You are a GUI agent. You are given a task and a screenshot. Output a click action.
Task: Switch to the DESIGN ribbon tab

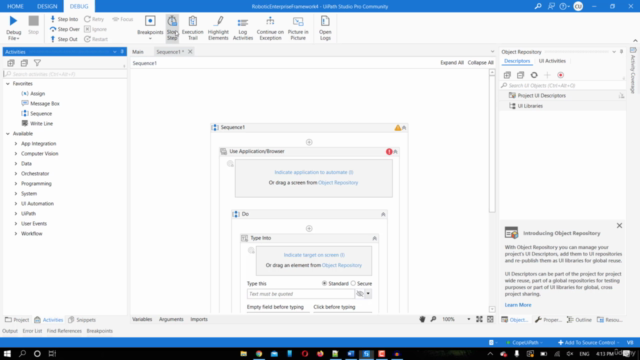[x=47, y=6]
